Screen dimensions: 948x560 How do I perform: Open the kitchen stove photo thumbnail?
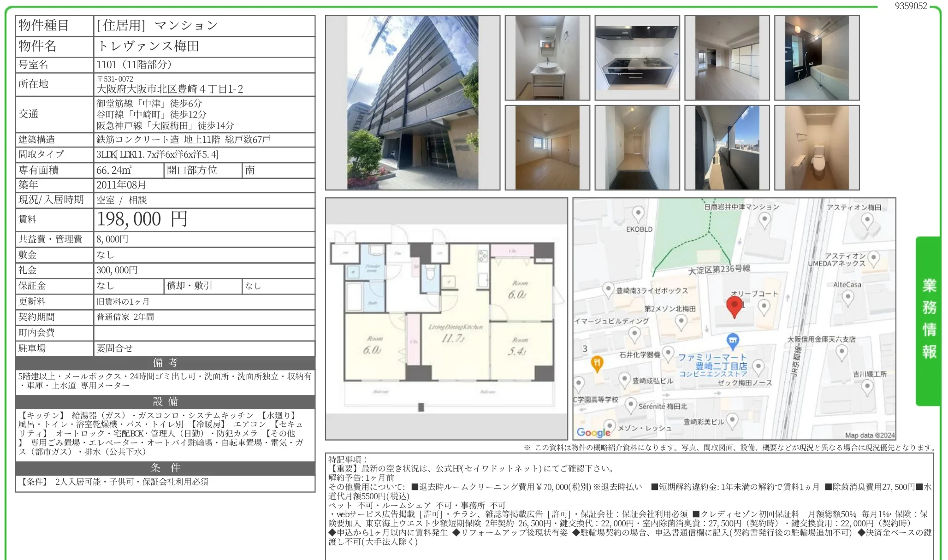click(637, 58)
